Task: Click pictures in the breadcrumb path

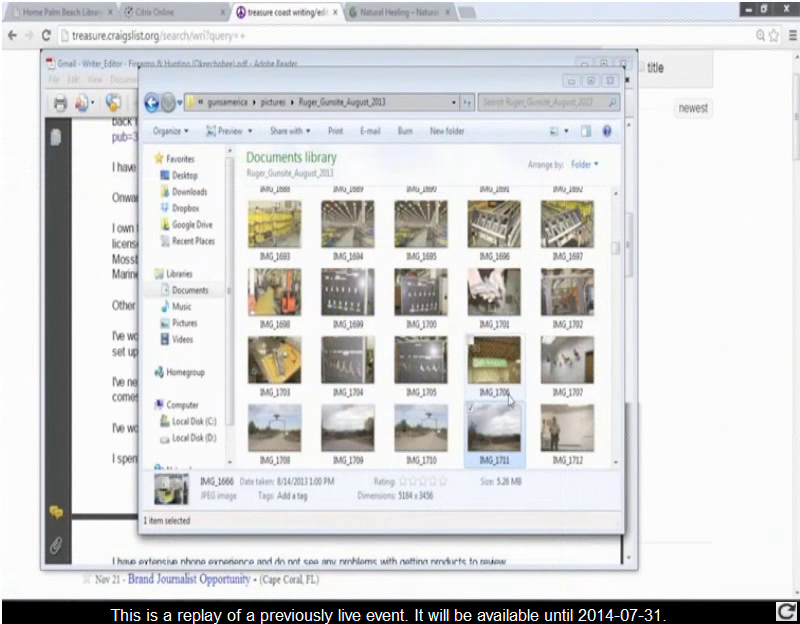Action: click(x=273, y=102)
